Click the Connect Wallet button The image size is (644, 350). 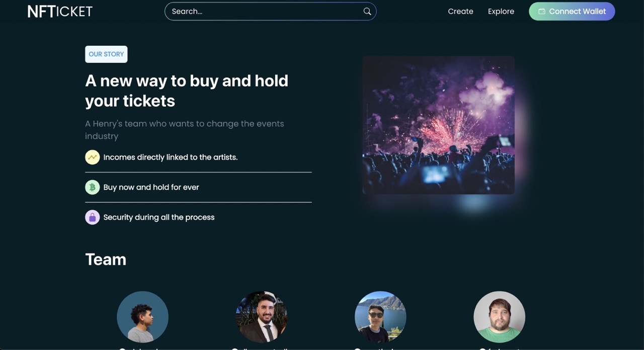(x=572, y=11)
